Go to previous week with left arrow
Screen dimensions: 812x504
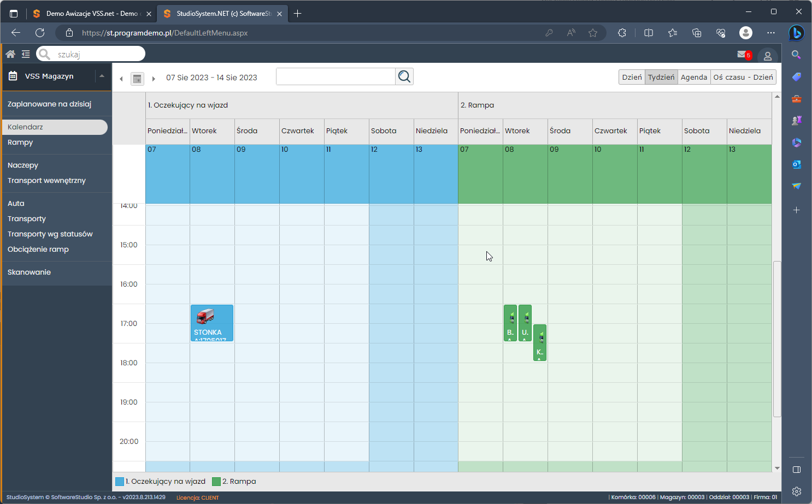(121, 79)
